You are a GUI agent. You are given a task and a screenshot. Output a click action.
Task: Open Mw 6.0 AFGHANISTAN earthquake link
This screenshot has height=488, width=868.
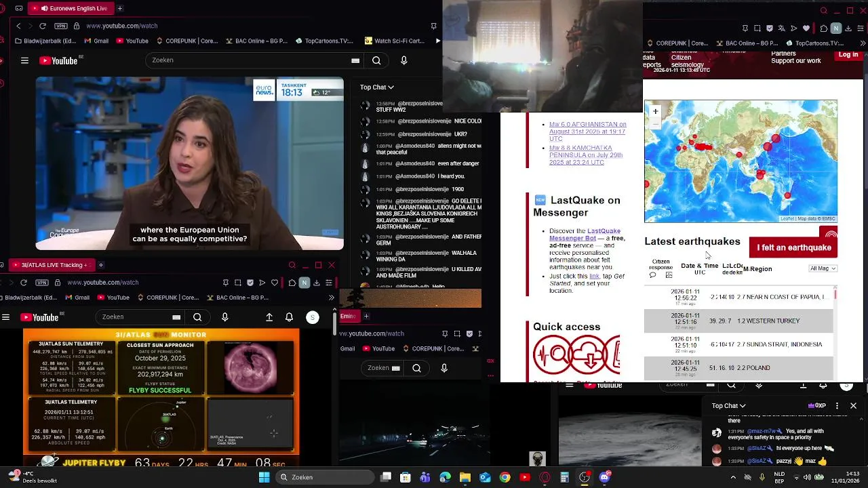[587, 131]
